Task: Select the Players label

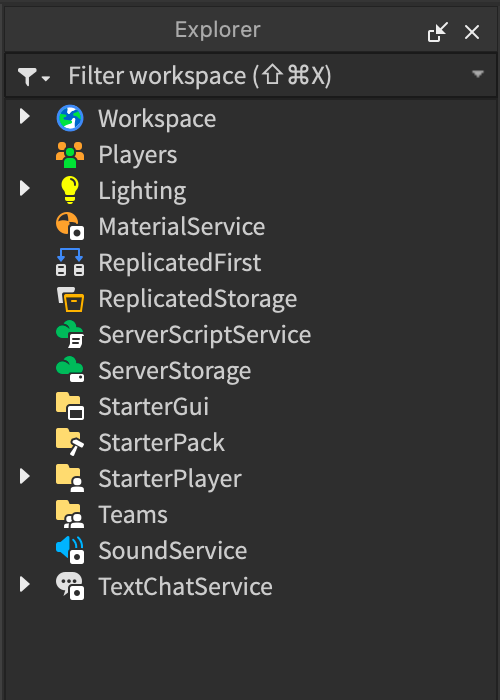Action: coord(138,155)
